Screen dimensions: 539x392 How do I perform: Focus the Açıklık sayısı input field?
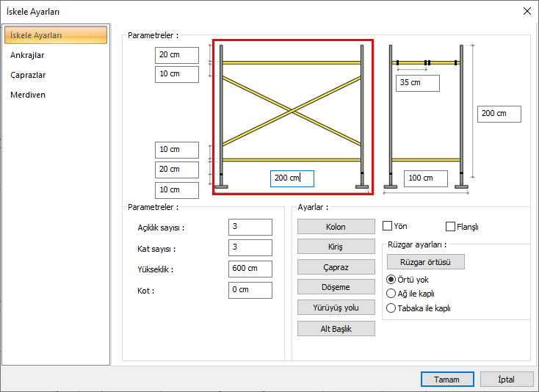click(x=250, y=227)
